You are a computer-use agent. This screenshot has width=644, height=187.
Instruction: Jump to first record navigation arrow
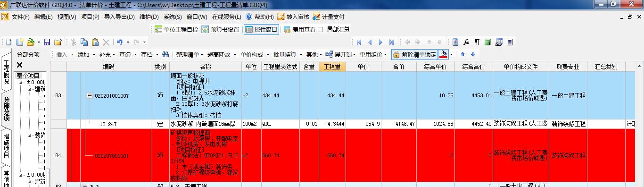click(x=359, y=42)
